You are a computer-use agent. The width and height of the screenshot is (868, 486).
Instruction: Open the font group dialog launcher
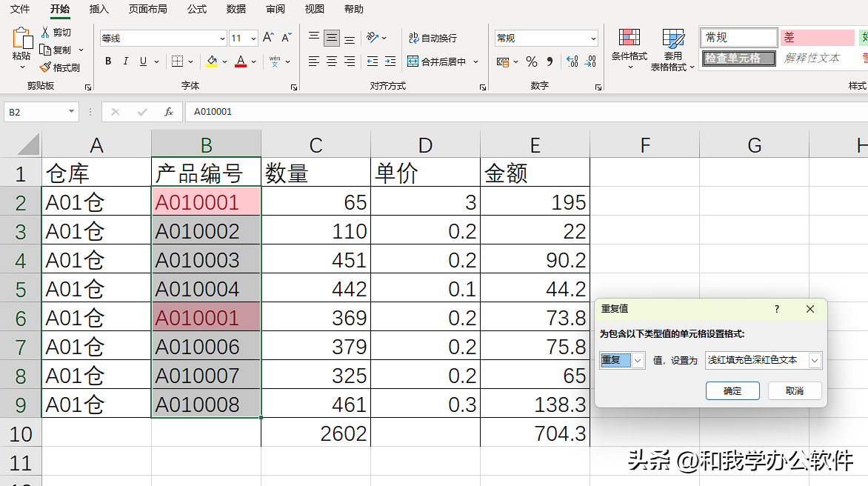[294, 87]
